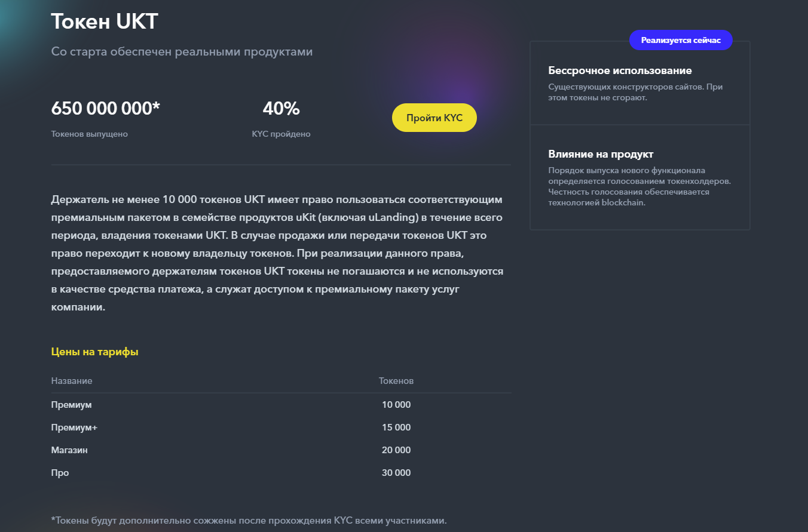Select the Цены на тарифы heading
Screen dimensions: 808x532
point(95,352)
